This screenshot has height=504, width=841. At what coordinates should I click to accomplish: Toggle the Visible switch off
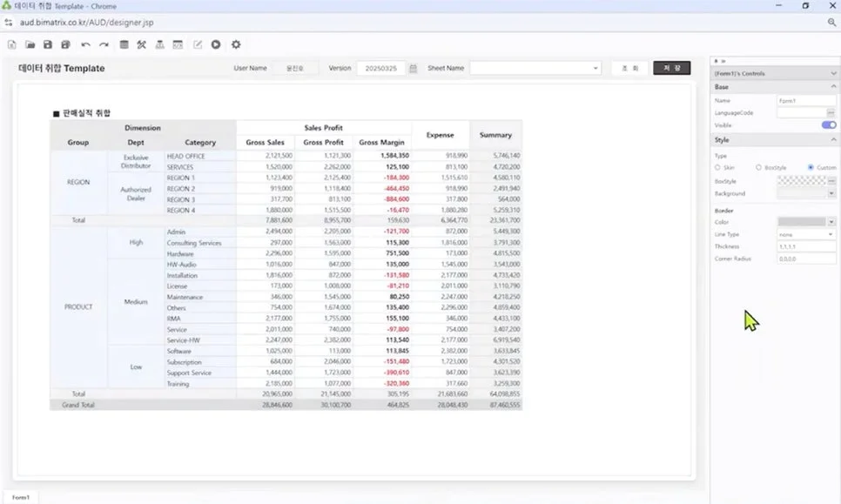pos(828,125)
